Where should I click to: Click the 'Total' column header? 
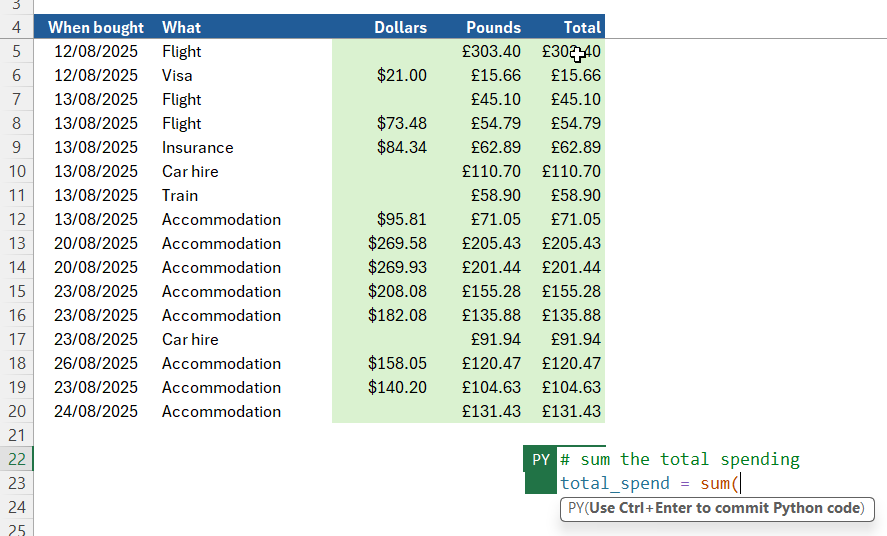(x=581, y=28)
